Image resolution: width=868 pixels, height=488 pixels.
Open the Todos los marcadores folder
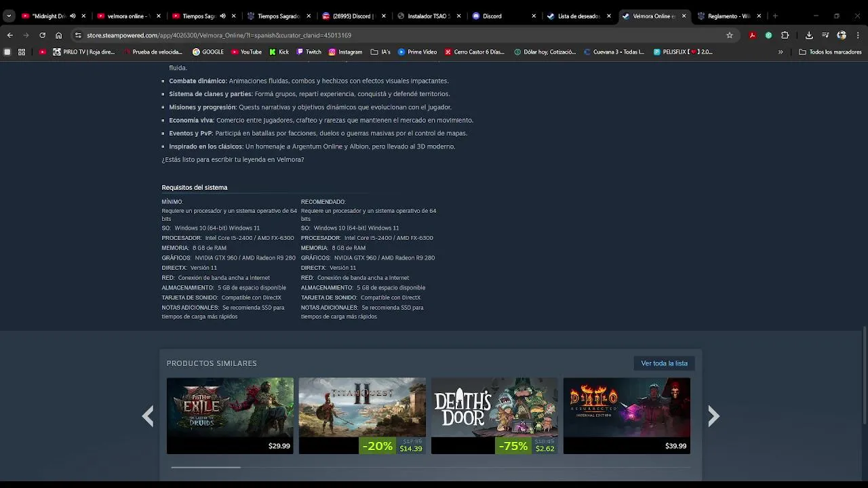tap(831, 52)
